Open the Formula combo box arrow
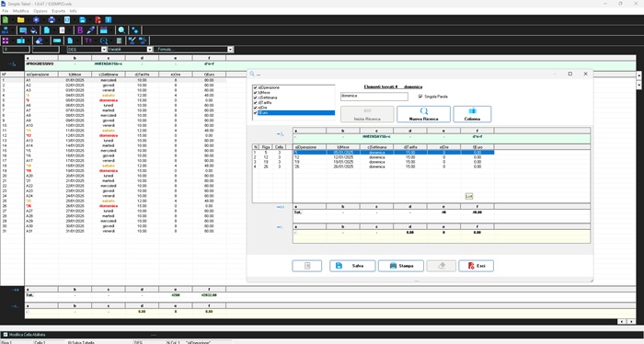Viewport: 644px width, 344px height. click(x=230, y=50)
